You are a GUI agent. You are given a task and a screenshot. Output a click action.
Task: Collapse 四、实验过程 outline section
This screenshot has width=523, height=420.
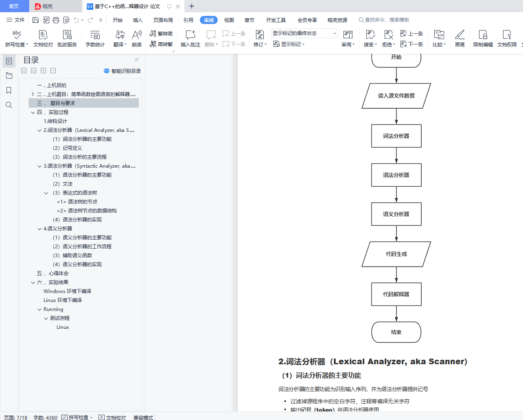tap(33, 112)
